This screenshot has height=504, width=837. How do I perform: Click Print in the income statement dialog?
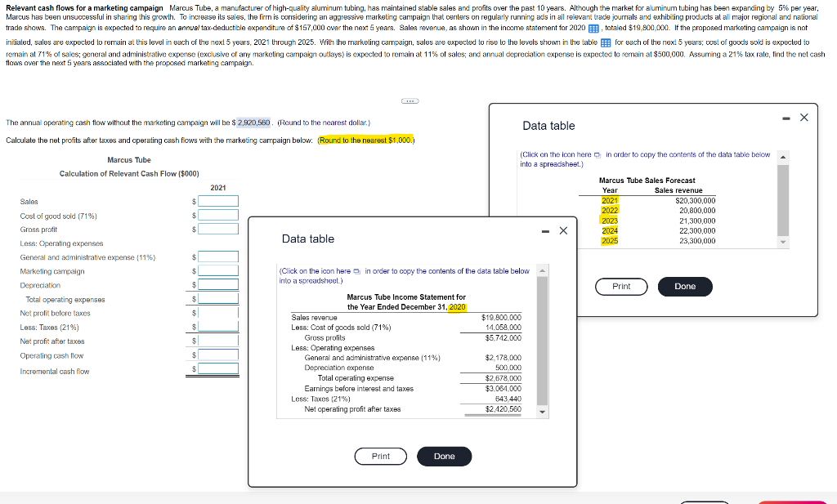381,456
